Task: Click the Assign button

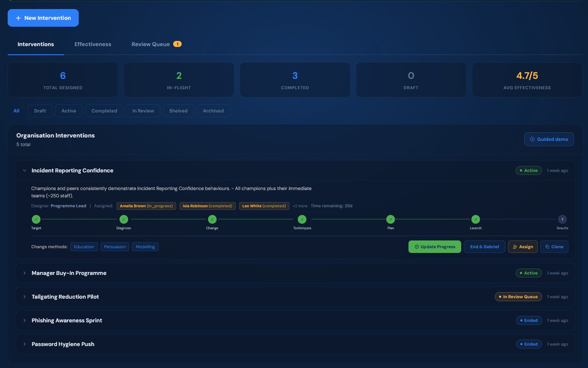Action: [523, 247]
